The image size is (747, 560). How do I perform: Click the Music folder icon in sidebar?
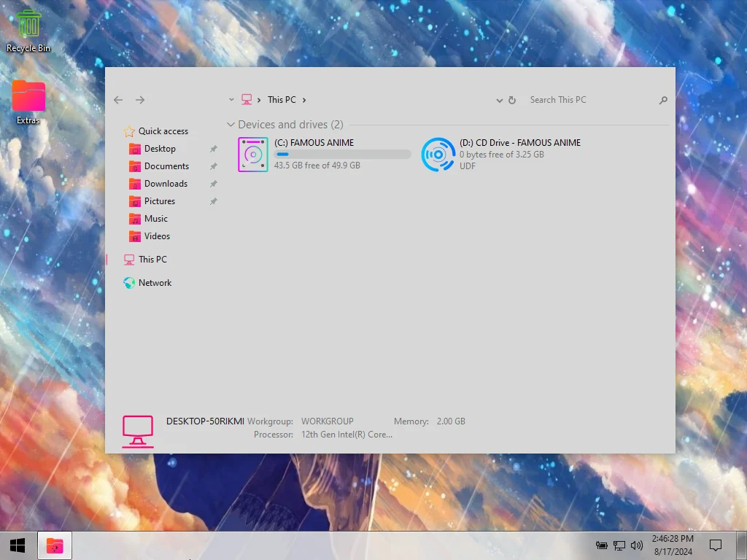click(x=135, y=219)
